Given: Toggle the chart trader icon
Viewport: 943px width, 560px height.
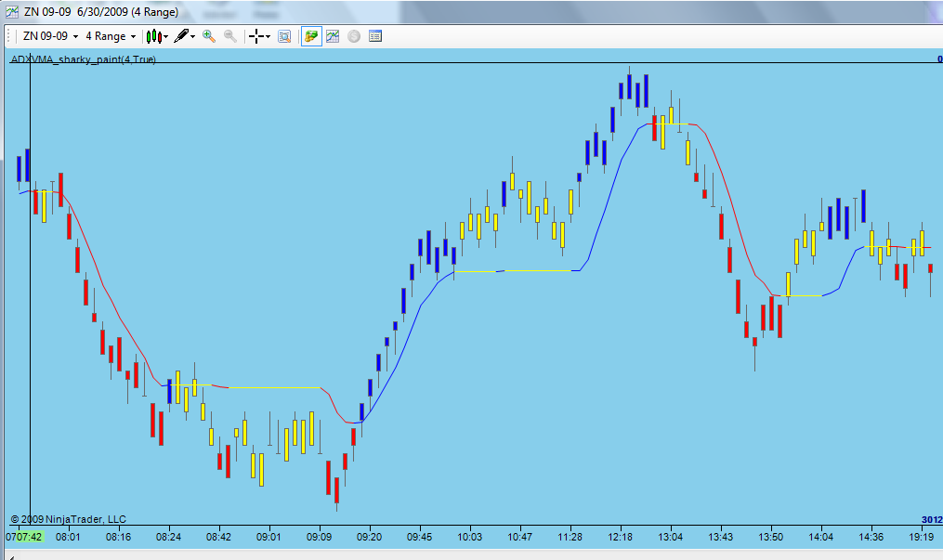Looking at the screenshot, I should (x=311, y=36).
